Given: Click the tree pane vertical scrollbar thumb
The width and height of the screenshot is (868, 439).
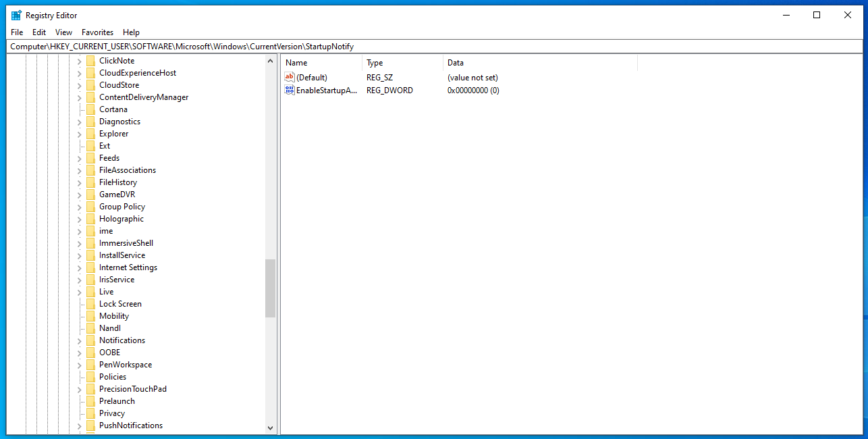Looking at the screenshot, I should 271,288.
